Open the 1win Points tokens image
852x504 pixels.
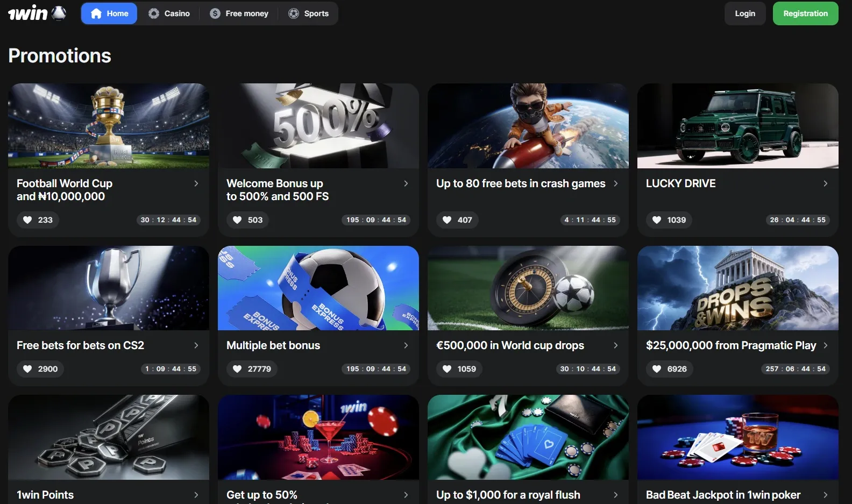pos(109,437)
